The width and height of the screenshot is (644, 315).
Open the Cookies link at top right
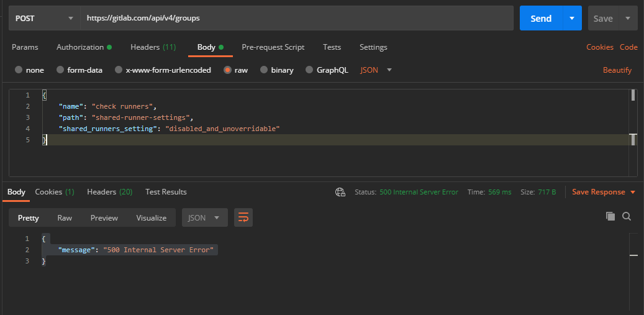pos(599,47)
